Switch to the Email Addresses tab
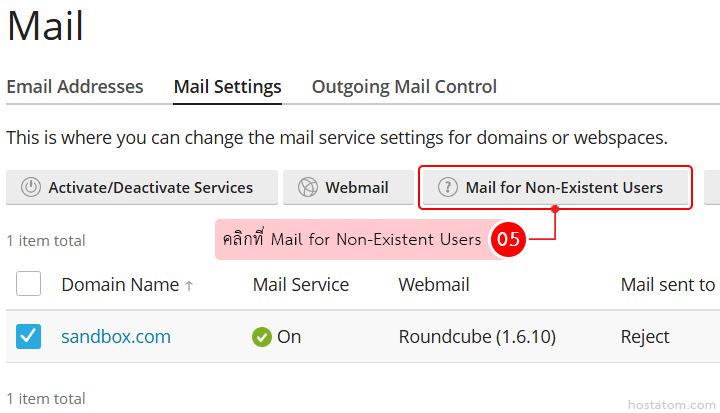 pos(75,87)
